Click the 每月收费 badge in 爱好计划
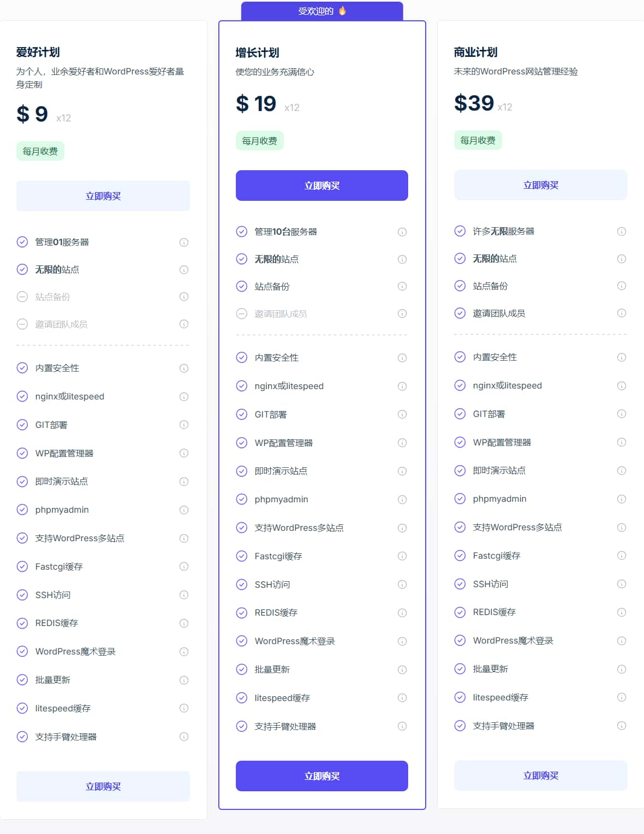This screenshot has width=644, height=834. coord(40,151)
